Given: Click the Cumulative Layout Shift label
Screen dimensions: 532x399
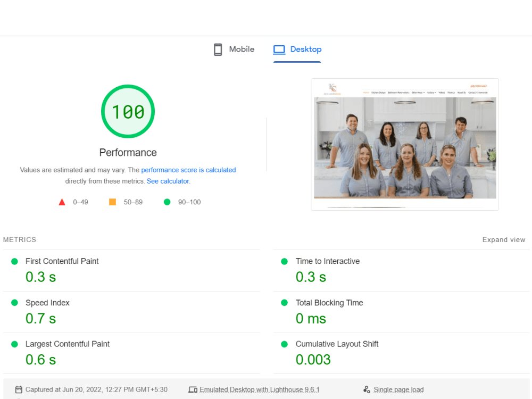Looking at the screenshot, I should 337,344.
